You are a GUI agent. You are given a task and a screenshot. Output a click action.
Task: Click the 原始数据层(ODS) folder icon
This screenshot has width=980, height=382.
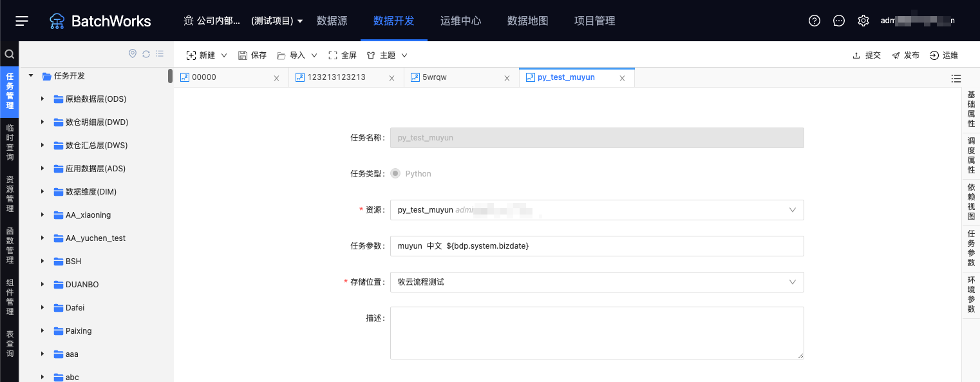59,99
